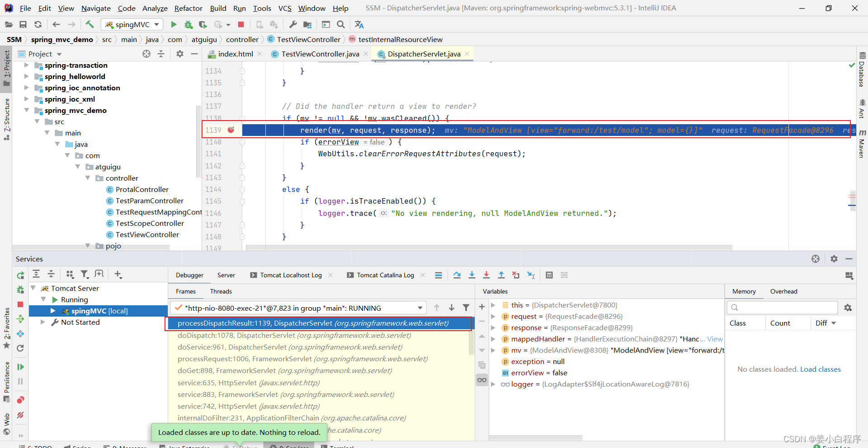This screenshot has width=868, height=448.
Task: Toggle the glasses watches-in-variables button
Action: coord(482,380)
